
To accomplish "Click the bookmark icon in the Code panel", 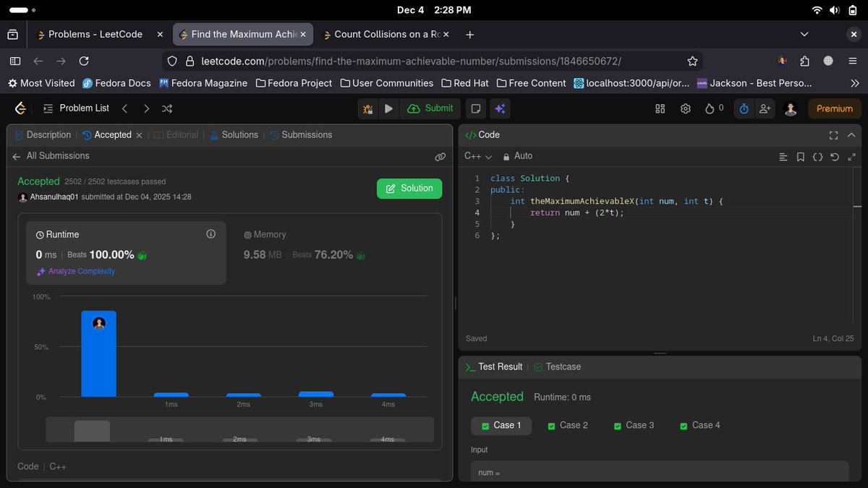I will (801, 157).
